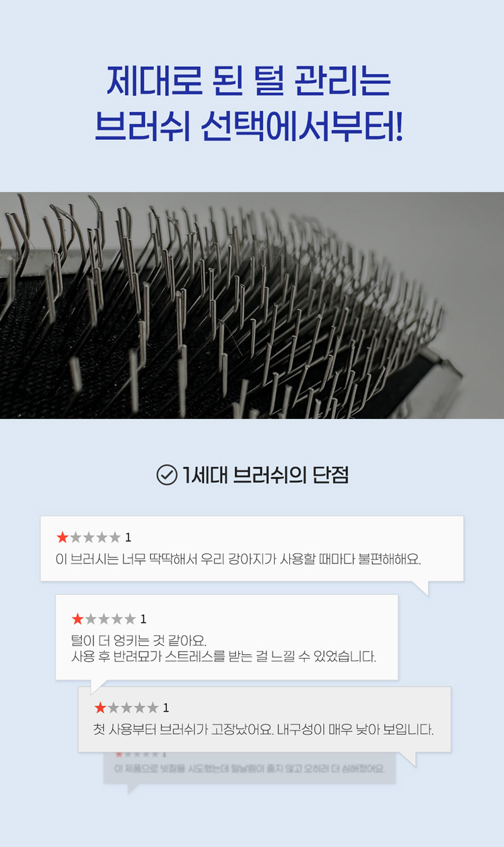Click the line about 반려묘가 스트레스를 받는
The height and width of the screenshot is (847, 504).
[224, 657]
